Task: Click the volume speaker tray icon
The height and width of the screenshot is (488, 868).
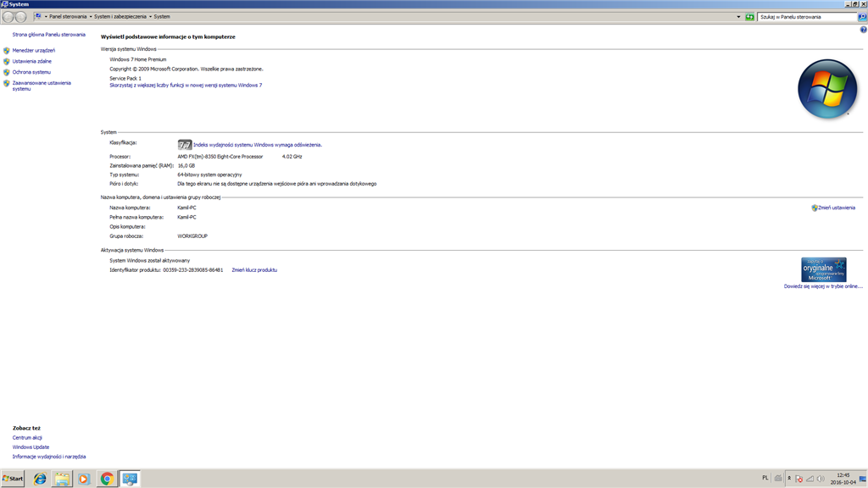Action: point(821,479)
